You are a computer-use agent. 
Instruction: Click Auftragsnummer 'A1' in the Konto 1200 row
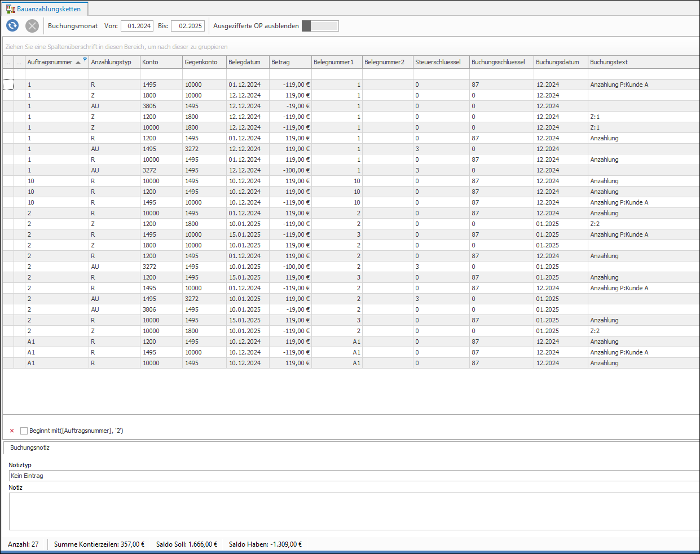tap(31, 342)
